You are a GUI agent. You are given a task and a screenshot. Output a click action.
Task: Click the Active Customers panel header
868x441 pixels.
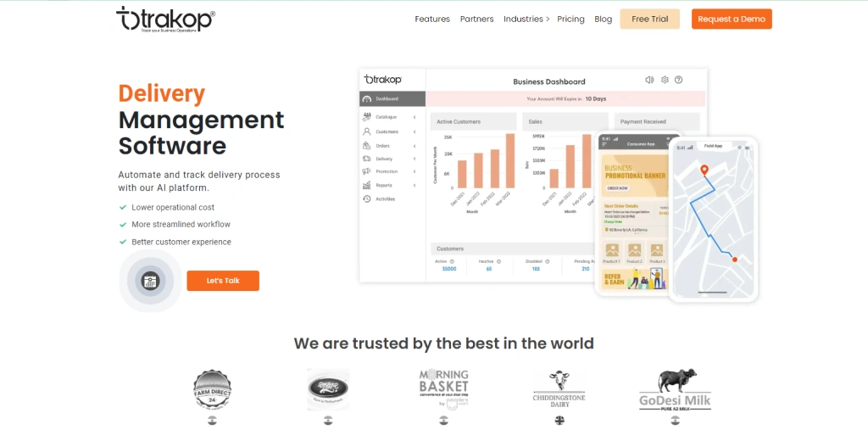tap(473, 121)
